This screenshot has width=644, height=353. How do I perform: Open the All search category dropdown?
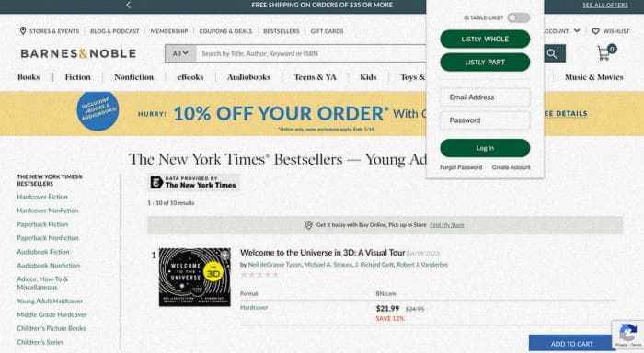pos(180,53)
